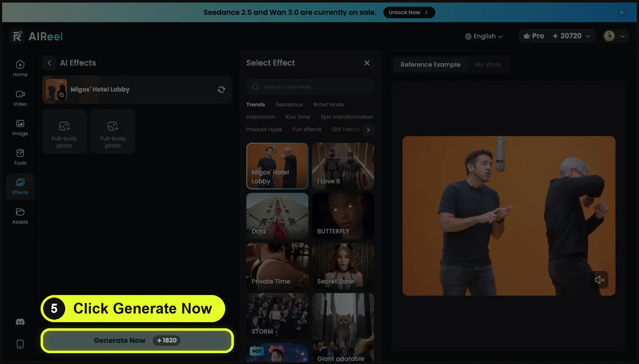Upload second Full-body photo
Screen dimensions: 639x364
click(x=113, y=131)
